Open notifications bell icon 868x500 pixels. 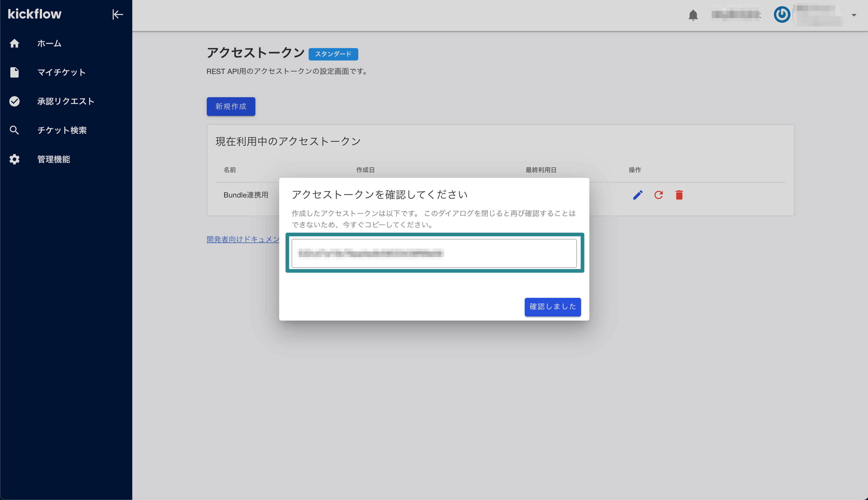(693, 15)
